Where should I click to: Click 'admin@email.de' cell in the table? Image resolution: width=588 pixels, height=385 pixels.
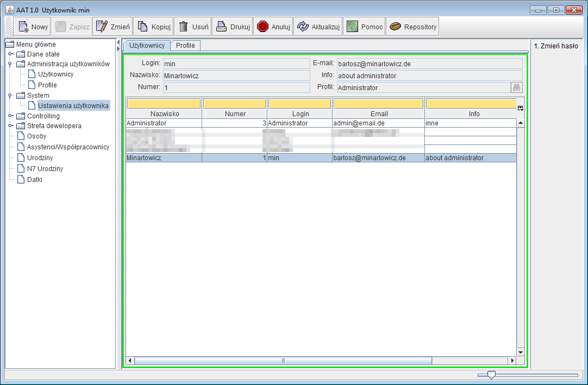(378, 123)
